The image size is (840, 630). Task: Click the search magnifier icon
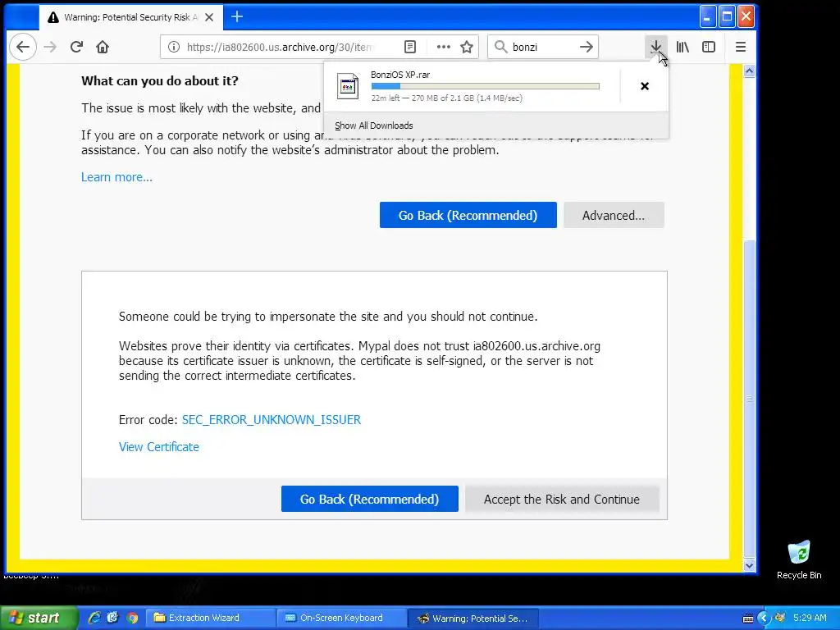coord(500,47)
